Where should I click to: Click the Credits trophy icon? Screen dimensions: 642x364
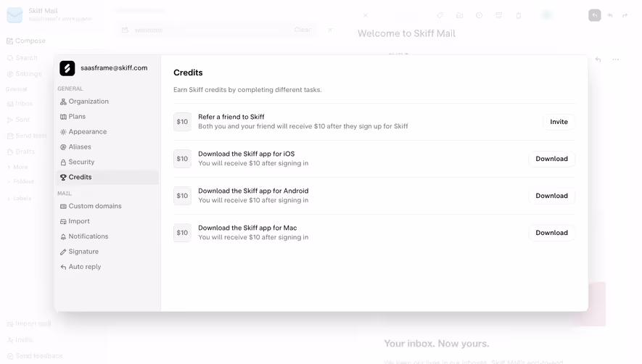63,178
